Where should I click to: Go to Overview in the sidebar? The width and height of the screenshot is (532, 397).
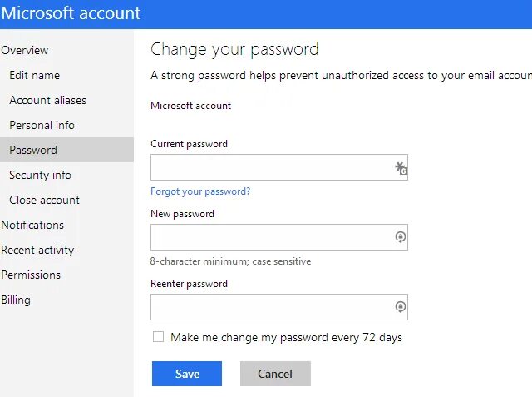25,51
